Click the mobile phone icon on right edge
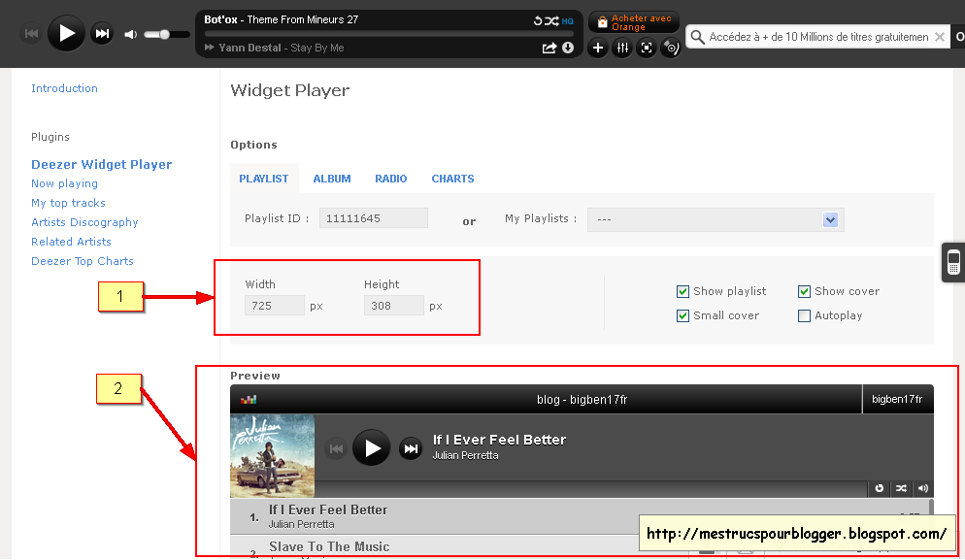This screenshot has width=965, height=560. (x=953, y=262)
